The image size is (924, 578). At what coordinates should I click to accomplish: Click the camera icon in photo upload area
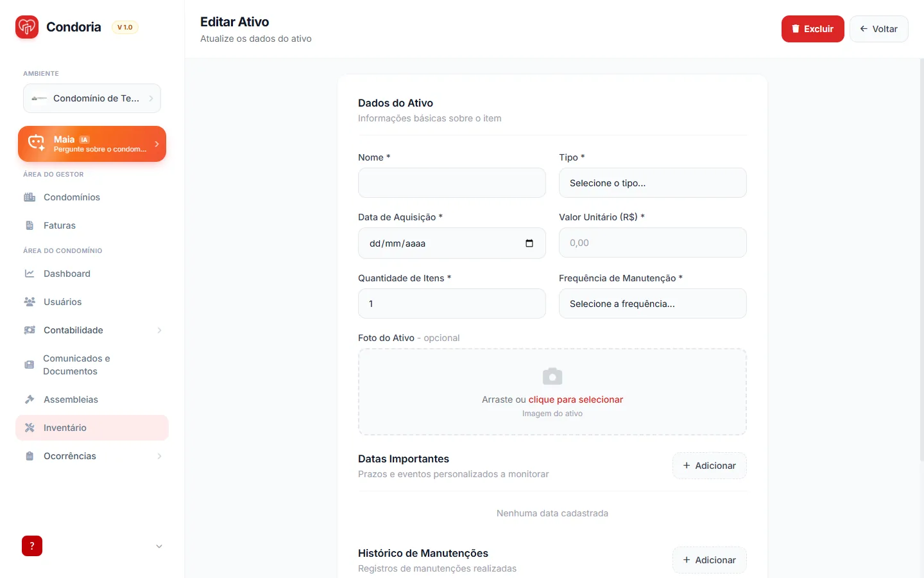point(552,376)
